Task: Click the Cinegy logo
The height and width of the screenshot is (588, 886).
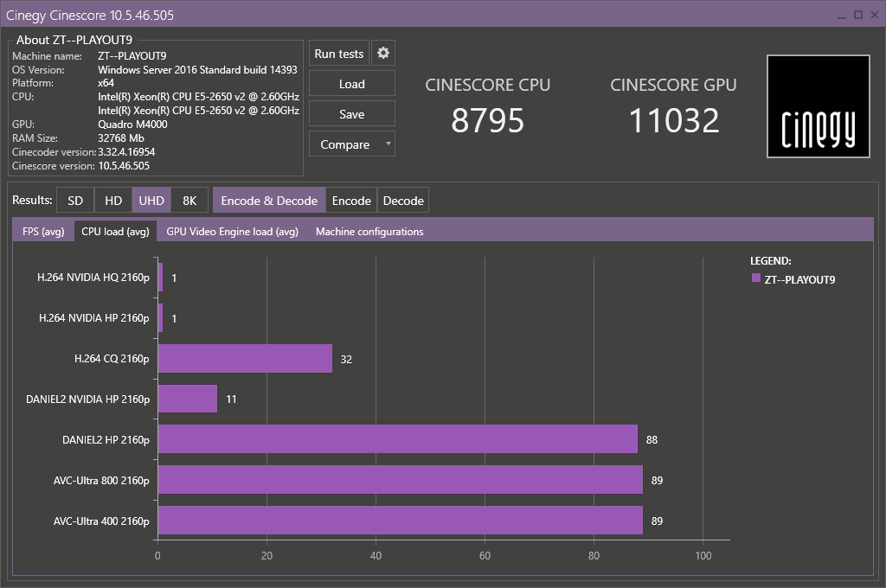Action: 818,106
